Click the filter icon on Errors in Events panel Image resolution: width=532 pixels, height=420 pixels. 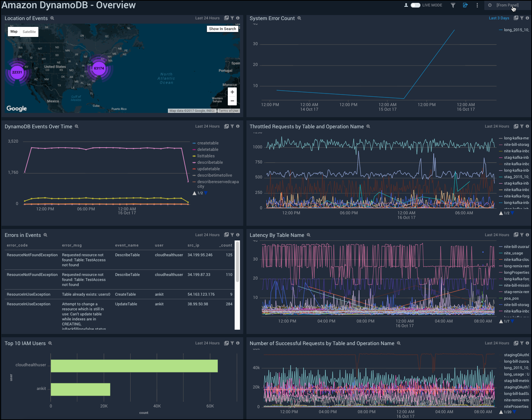pyautogui.click(x=232, y=235)
